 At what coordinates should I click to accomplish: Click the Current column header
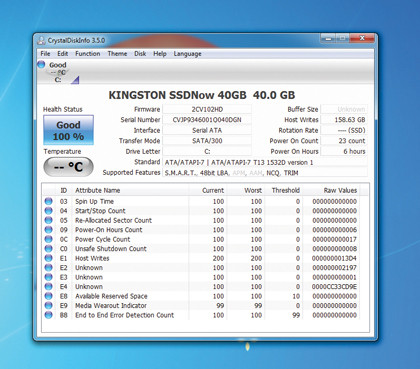coord(208,190)
